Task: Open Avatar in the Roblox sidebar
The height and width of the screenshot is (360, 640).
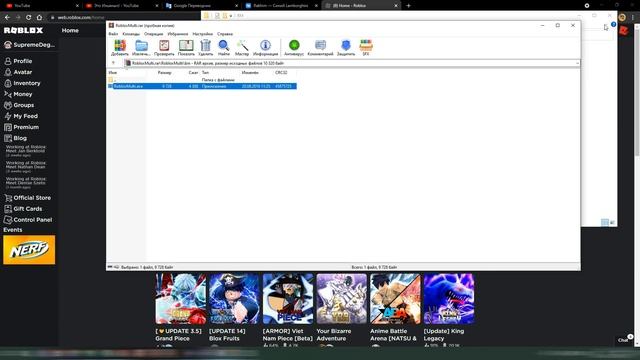Action: pyautogui.click(x=18, y=72)
